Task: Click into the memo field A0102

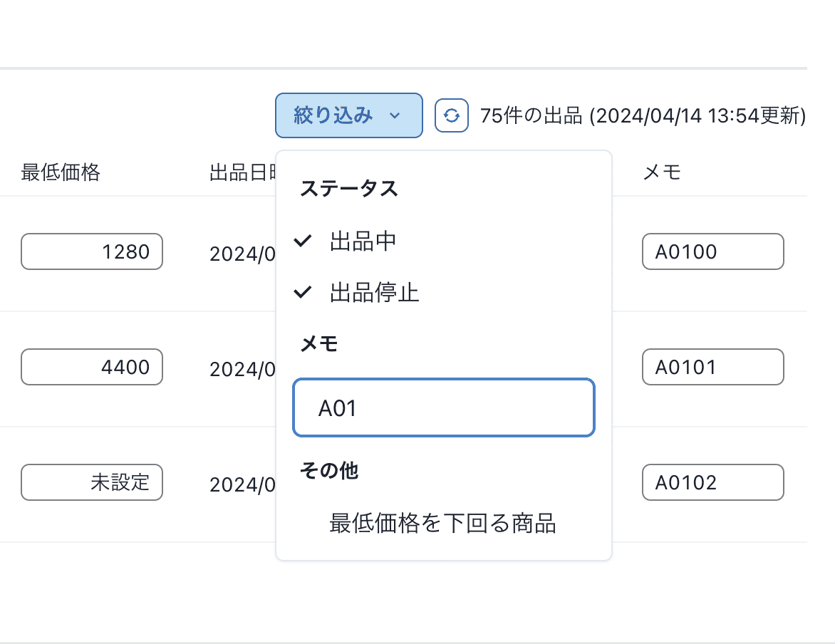Action: 712,482
